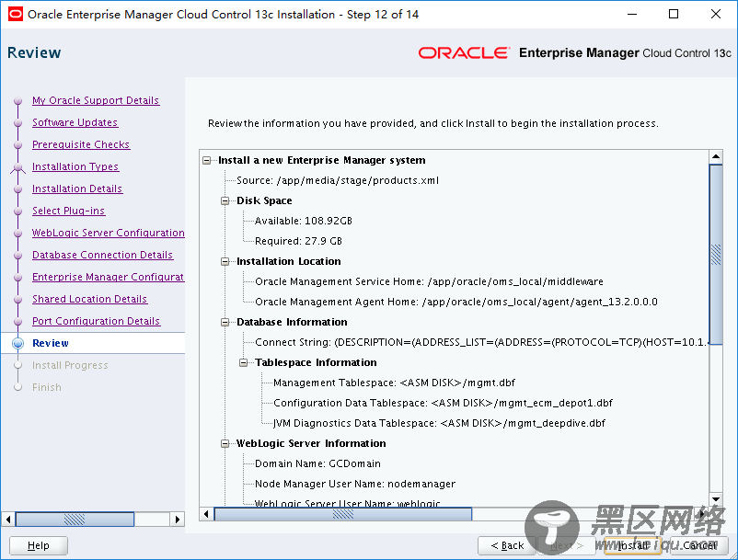This screenshot has width=738, height=560.
Task: Open the Installation Details step
Action: 77,189
